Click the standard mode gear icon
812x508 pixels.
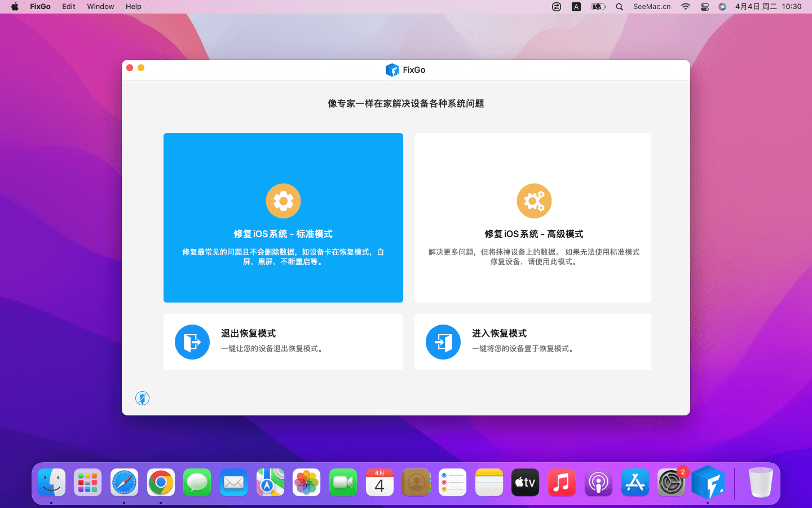click(283, 201)
